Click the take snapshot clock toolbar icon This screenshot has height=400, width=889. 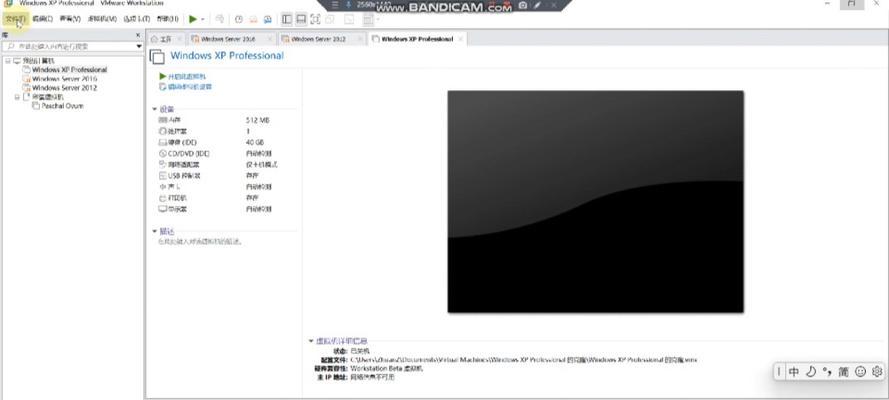(239, 19)
